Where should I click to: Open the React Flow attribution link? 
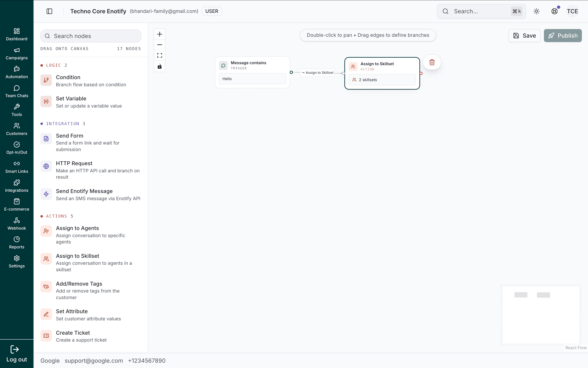tap(576, 348)
